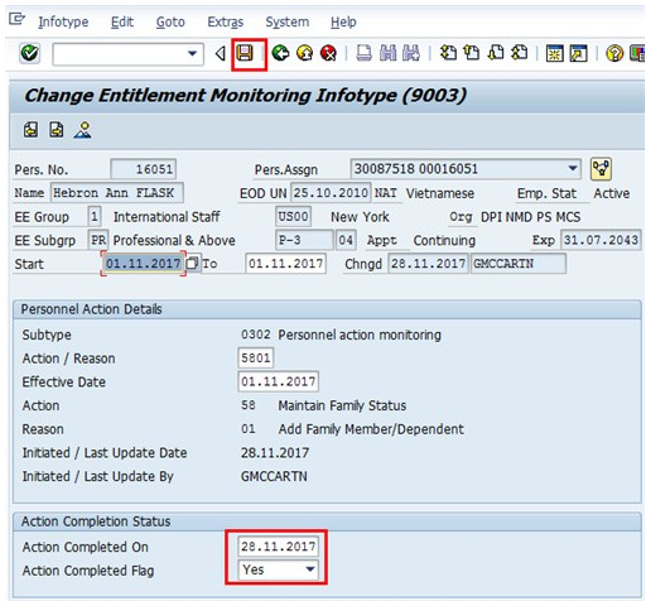This screenshot has width=645, height=603.
Task: Click the text 'Vietnamese'
Action: pyautogui.click(x=440, y=193)
